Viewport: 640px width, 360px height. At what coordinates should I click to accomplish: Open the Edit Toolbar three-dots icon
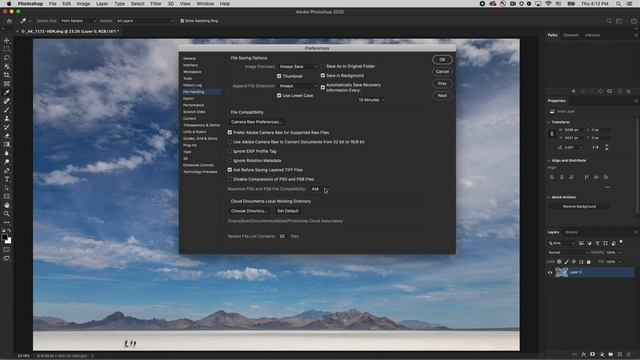[x=7, y=222]
